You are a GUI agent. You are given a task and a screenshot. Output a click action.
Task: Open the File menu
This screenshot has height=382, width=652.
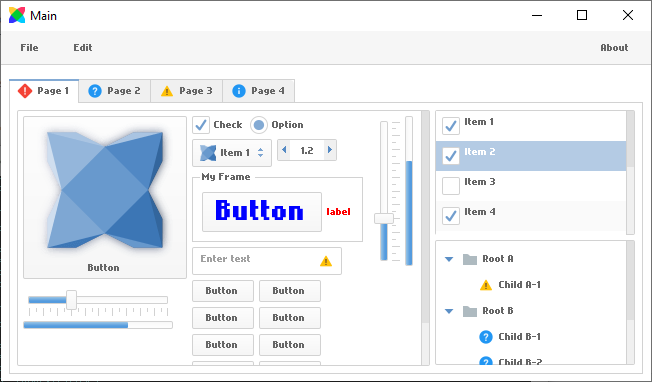[30, 48]
